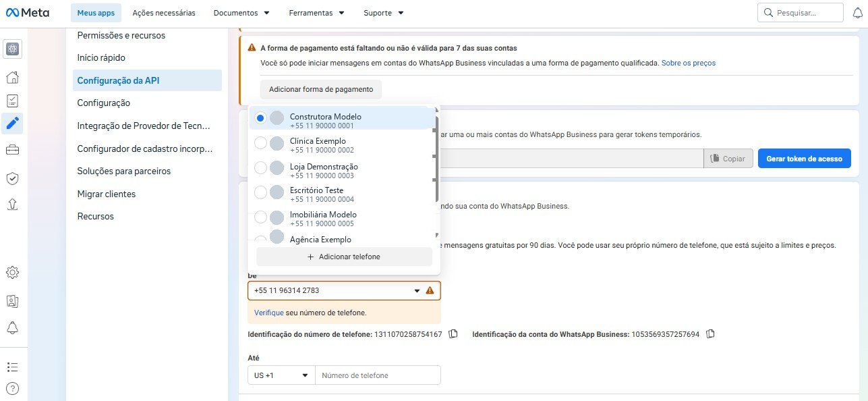The image size is (868, 401).
Task: Open the Ações necessárias tab
Action: pyautogui.click(x=164, y=13)
